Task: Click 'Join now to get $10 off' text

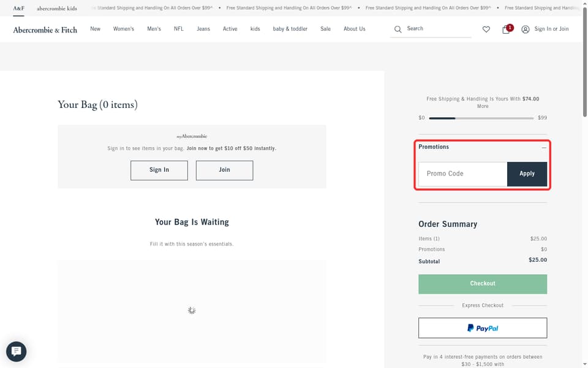Action: coord(232,148)
